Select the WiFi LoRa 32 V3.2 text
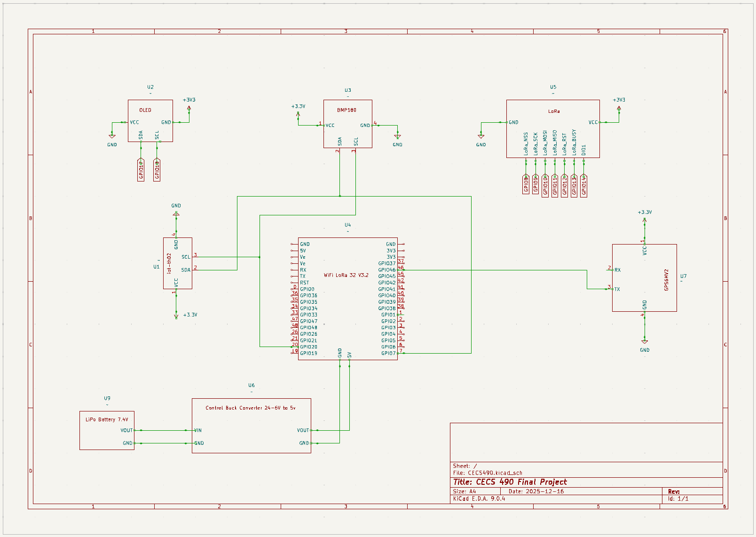 click(x=346, y=275)
